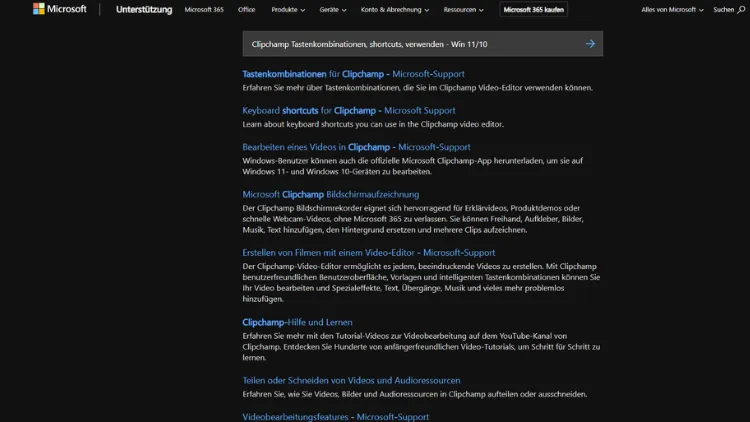Click description starting 'Der Clipchamp Bildschirmrekorder eignet'
This screenshot has width=750, height=422.
(x=413, y=219)
